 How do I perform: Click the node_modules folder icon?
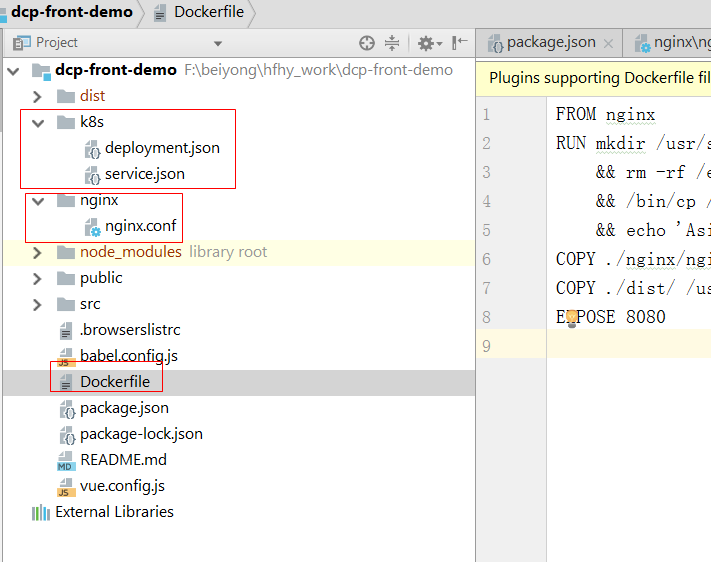tap(66, 252)
